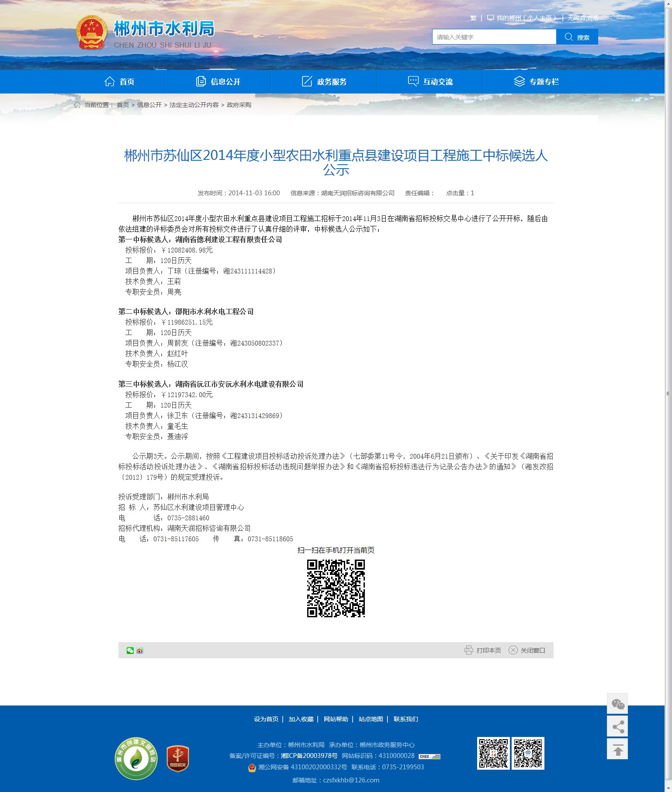The image size is (672, 792).
Task: Click the Weibo share icon below article
Action: pyautogui.click(x=140, y=650)
